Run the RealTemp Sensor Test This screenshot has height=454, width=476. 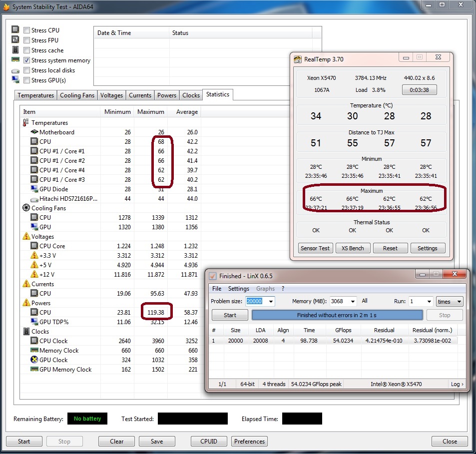[x=315, y=248]
